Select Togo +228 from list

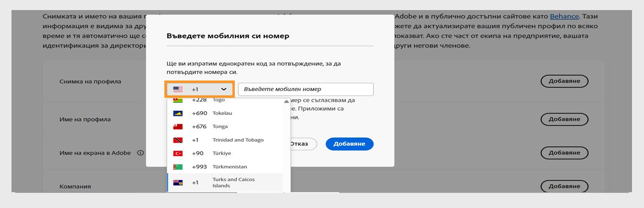point(225,100)
